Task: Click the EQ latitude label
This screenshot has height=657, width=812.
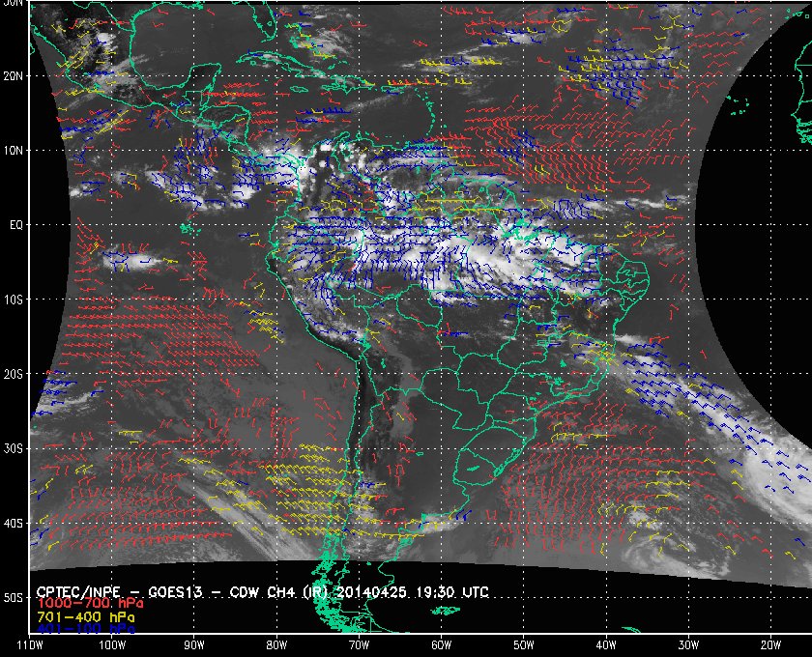Action: point(16,225)
